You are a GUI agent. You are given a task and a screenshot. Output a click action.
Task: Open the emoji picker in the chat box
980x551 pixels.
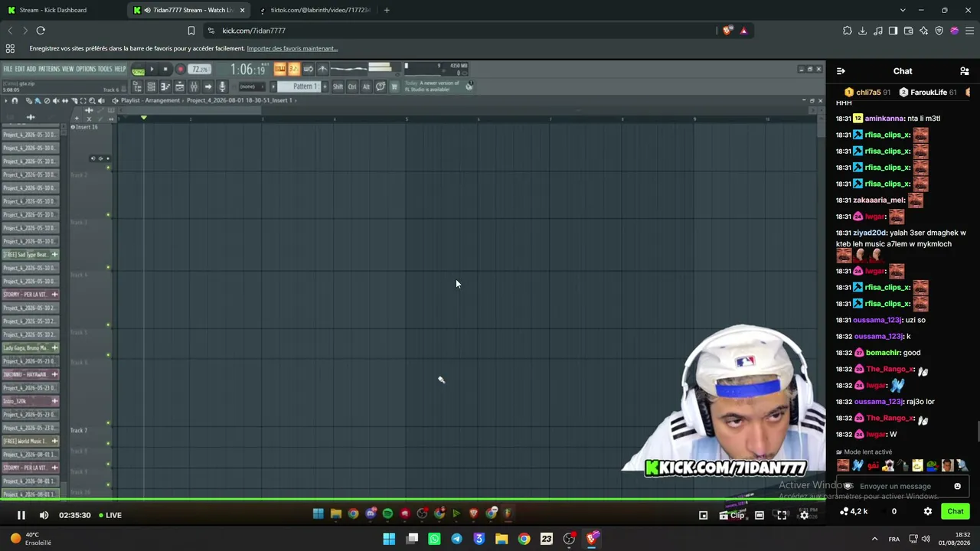(957, 486)
